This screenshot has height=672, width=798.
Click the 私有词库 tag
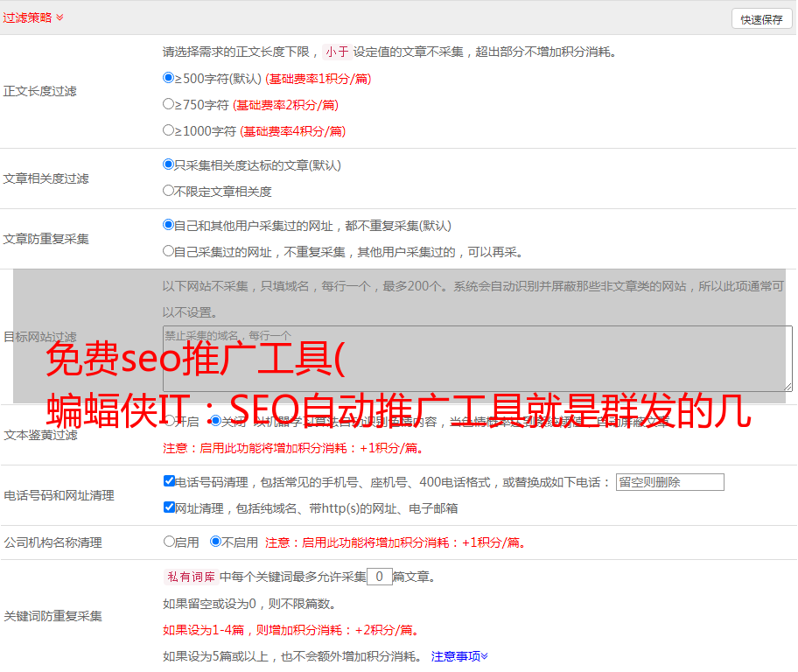coord(192,577)
